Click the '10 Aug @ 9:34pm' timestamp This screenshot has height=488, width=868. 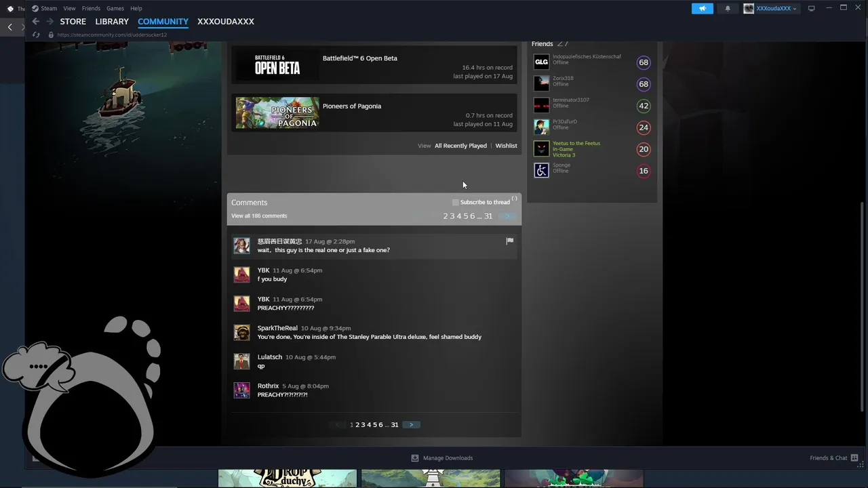(325, 328)
